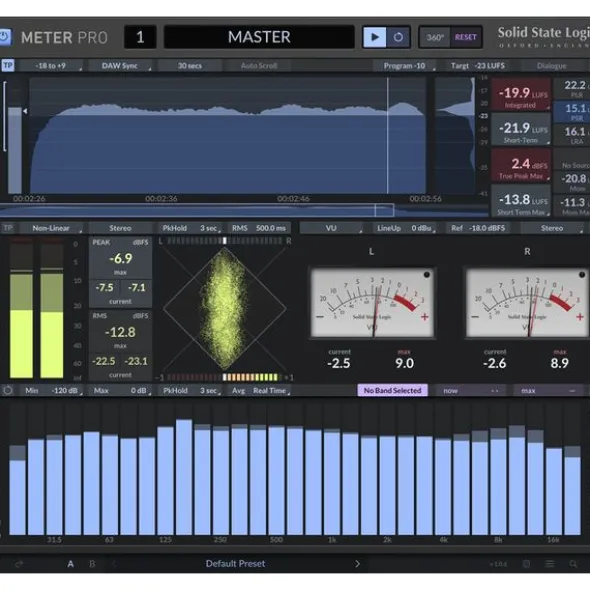Go to the next preset arrow
Image resolution: width=590 pixels, height=591 pixels.
[357, 564]
